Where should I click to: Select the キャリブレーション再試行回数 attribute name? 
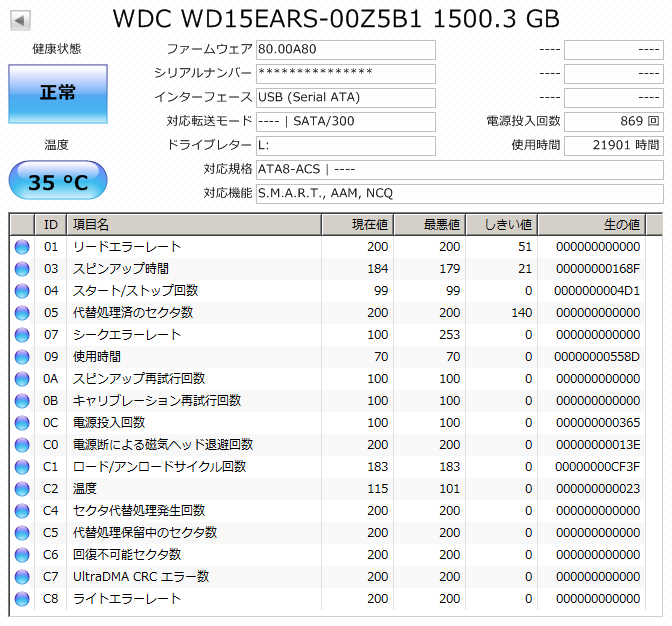[x=157, y=401]
